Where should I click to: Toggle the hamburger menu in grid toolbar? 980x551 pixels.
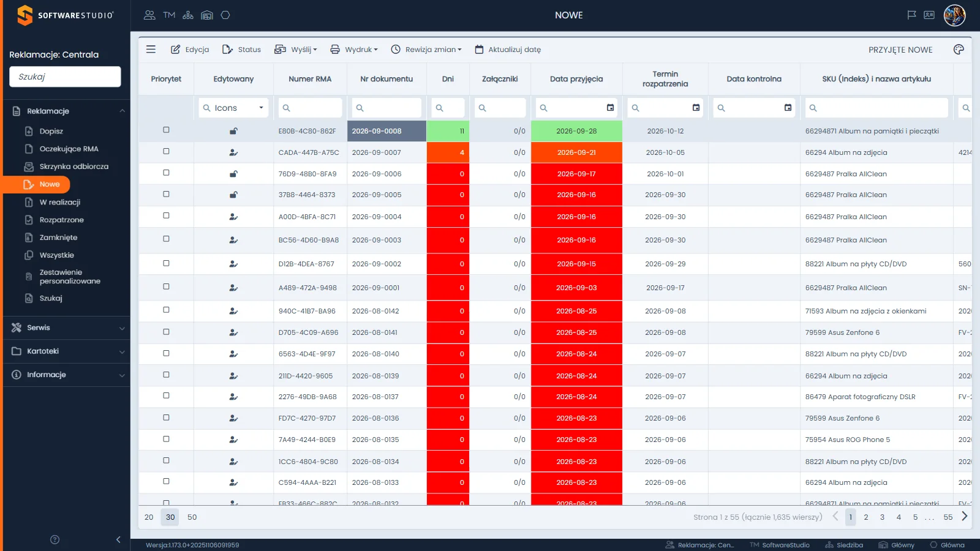[151, 50]
